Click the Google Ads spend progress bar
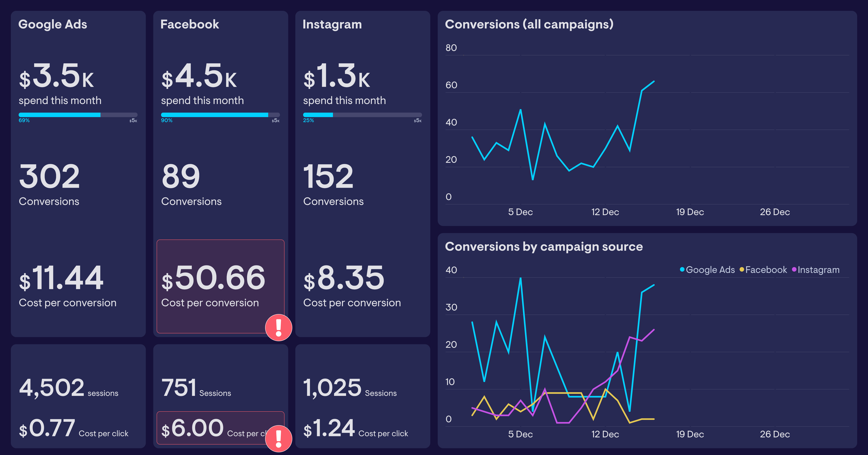This screenshot has height=455, width=868. point(78,115)
